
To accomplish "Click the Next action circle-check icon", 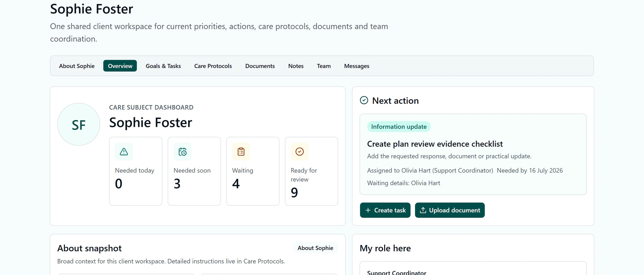I will click(364, 100).
